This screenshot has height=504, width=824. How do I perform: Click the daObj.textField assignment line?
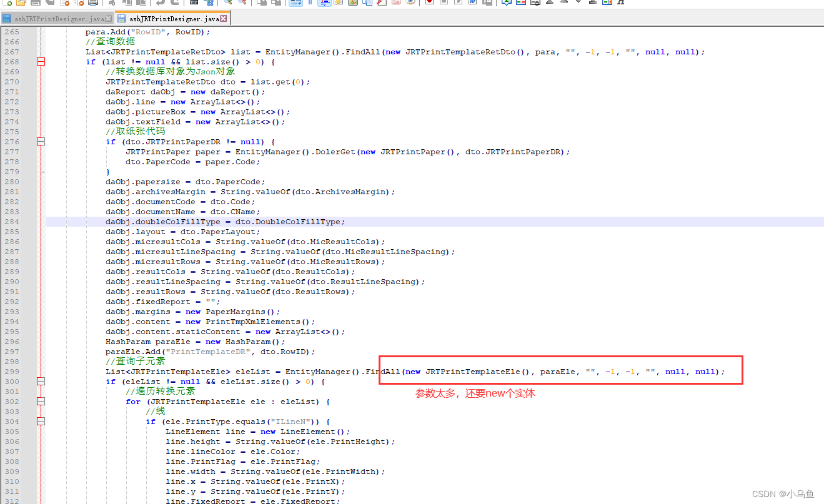(x=196, y=122)
